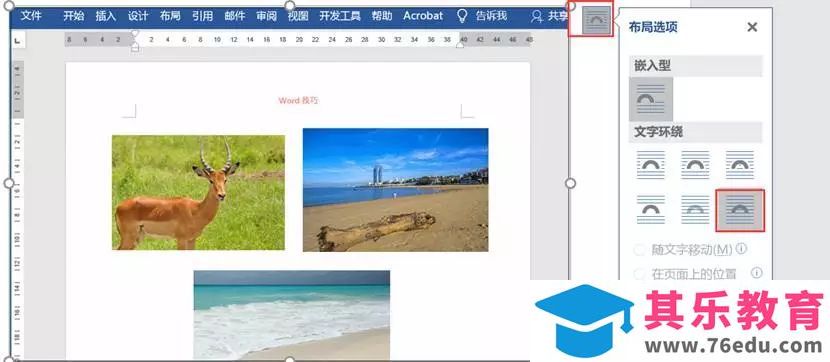Switch to the 插入 ribbon tab

pos(106,16)
